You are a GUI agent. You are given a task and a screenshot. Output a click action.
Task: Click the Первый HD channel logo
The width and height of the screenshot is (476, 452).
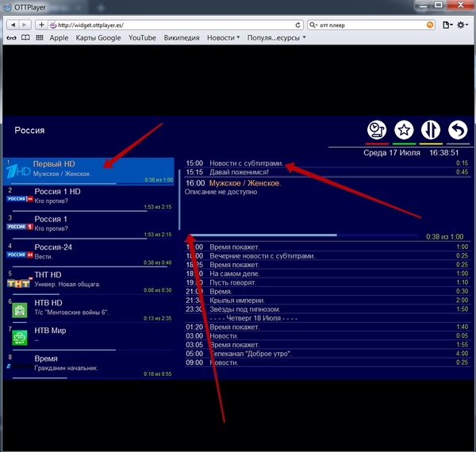(19, 171)
